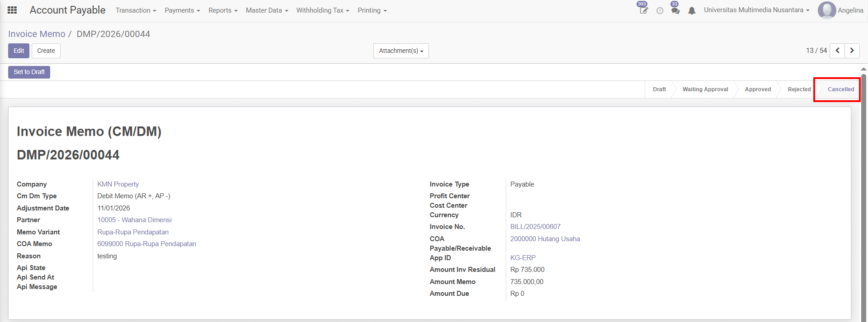Click the notification bell icon
The height and width of the screenshot is (322, 868).
(x=692, y=10)
